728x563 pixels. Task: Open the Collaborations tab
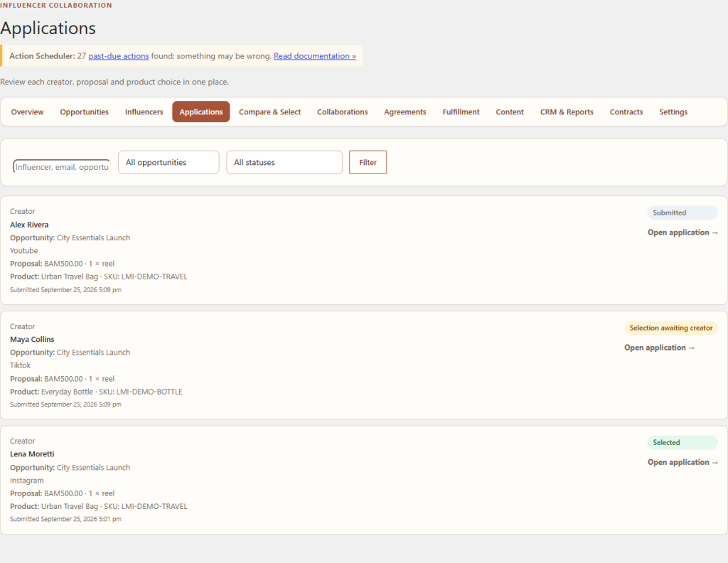pos(342,112)
